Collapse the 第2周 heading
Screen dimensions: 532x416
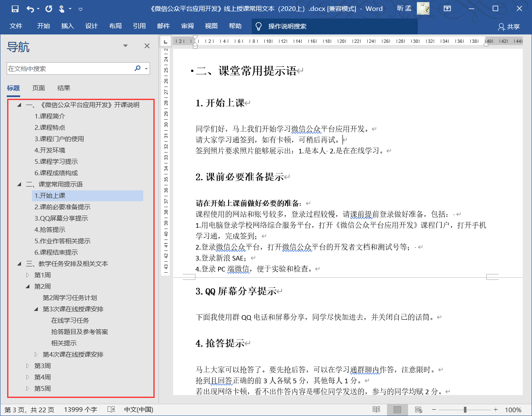(x=28, y=287)
